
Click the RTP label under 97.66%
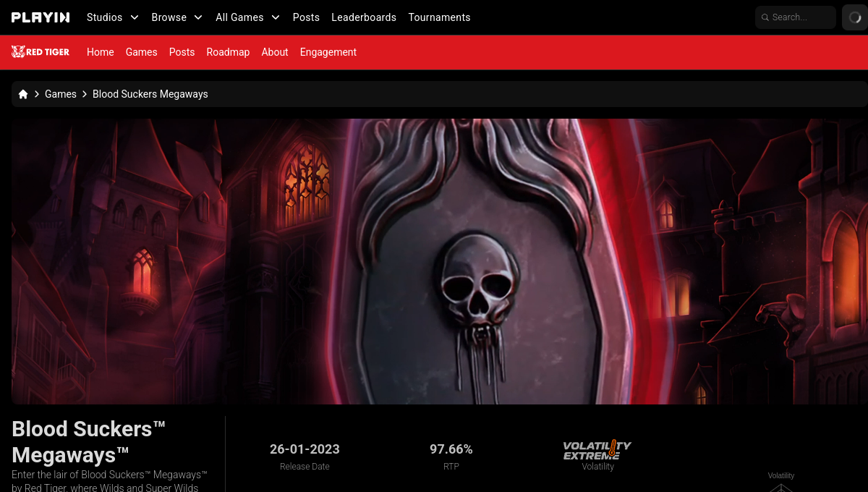click(451, 467)
